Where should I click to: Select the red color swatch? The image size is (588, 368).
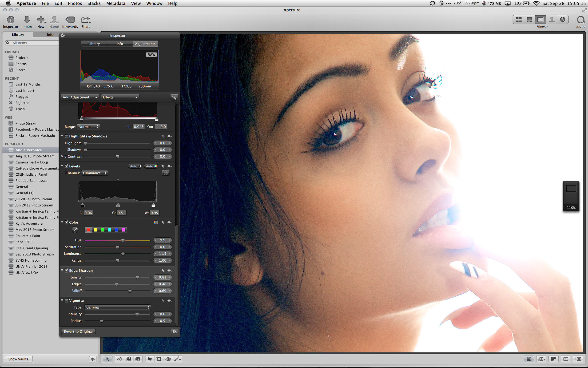[x=88, y=230]
